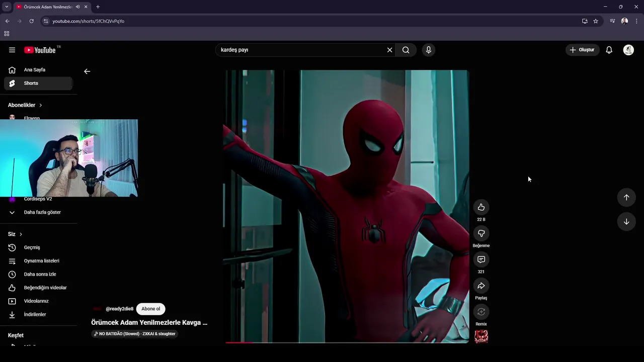This screenshot has width=644, height=362.
Task: Open Ana Sayfa in sidebar
Action: (x=38, y=70)
